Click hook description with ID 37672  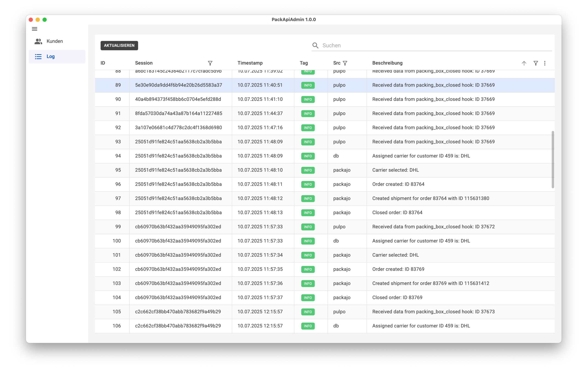pos(433,227)
